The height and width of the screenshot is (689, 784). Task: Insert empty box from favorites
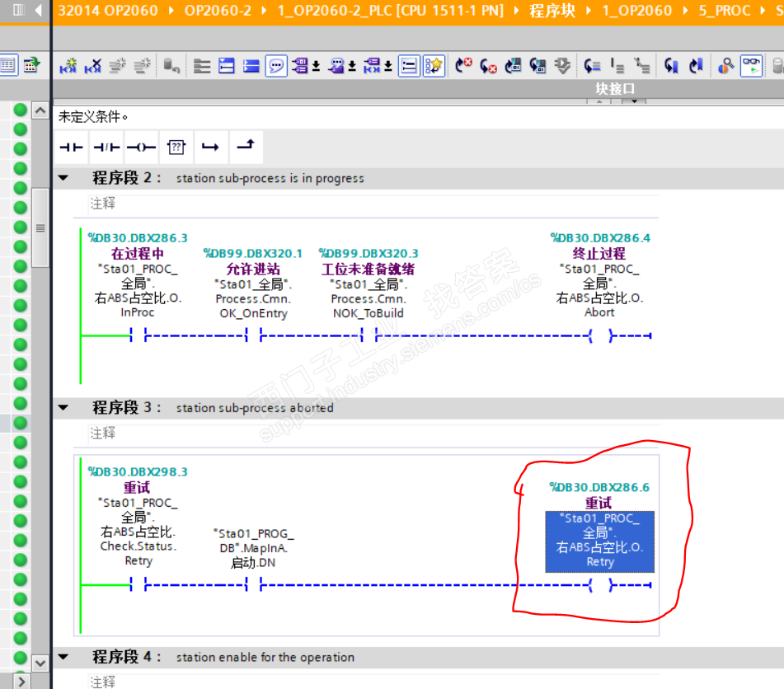coord(176,147)
